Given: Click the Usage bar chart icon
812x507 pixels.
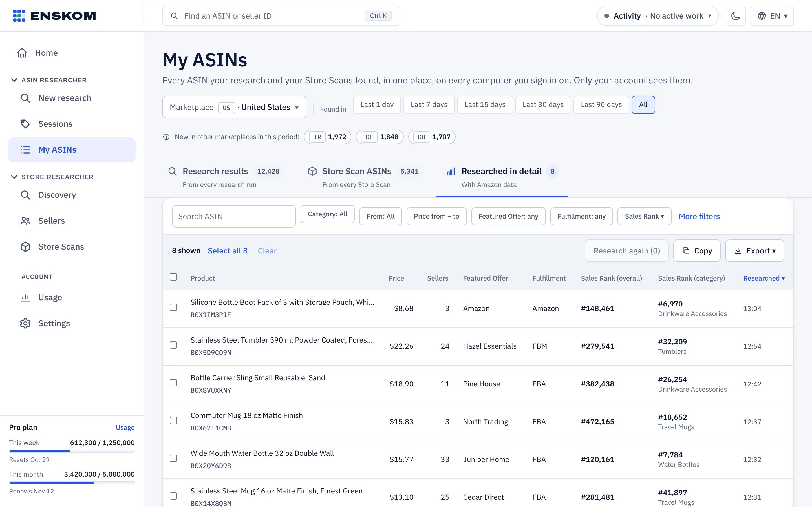Looking at the screenshot, I should point(25,297).
